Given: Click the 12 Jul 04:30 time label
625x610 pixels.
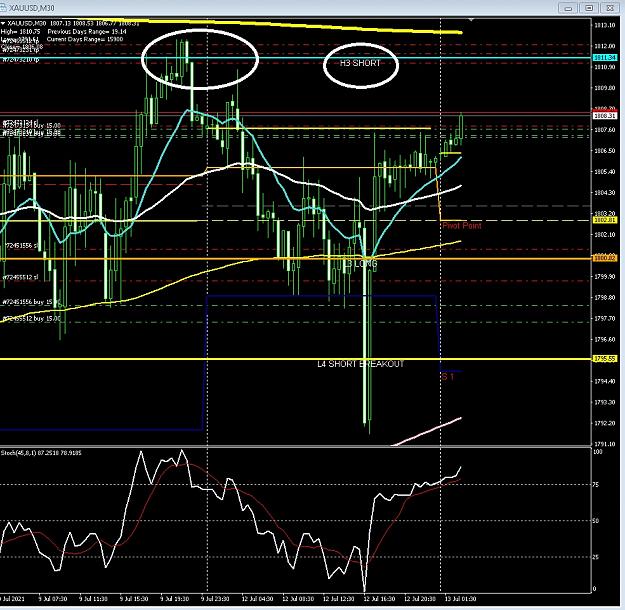Looking at the screenshot, I should coord(257,599).
